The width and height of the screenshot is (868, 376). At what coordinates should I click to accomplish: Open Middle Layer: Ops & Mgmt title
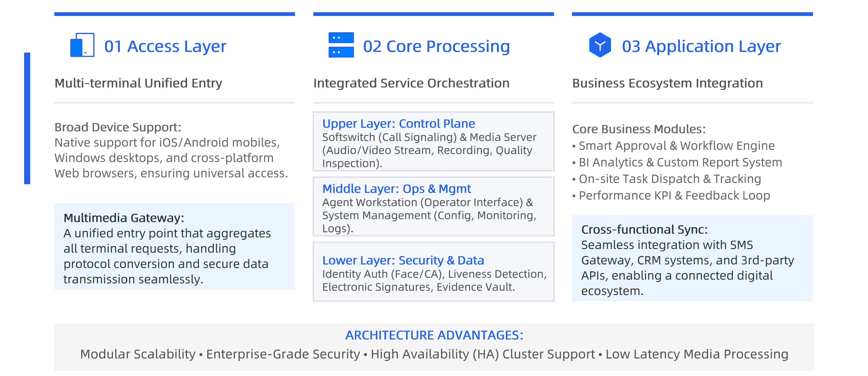pyautogui.click(x=396, y=189)
